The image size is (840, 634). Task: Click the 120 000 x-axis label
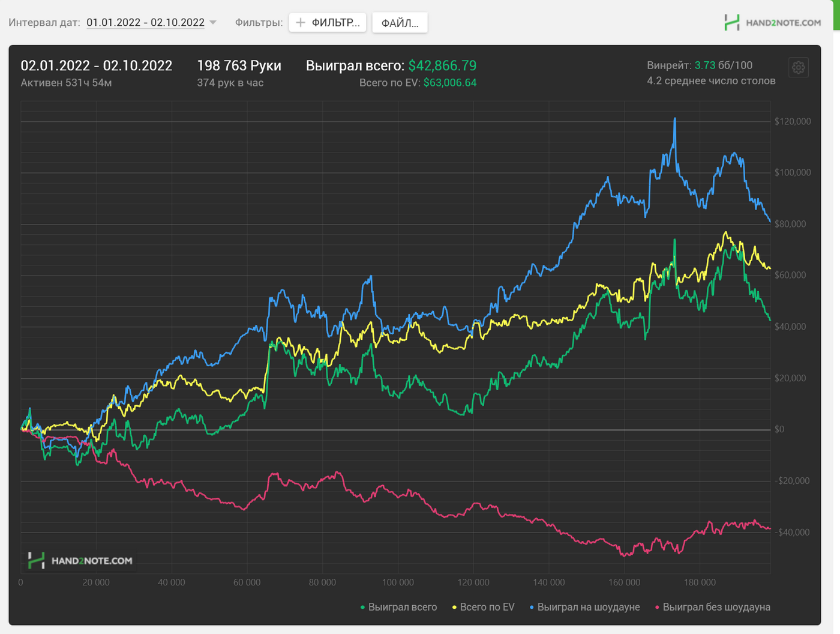473,582
